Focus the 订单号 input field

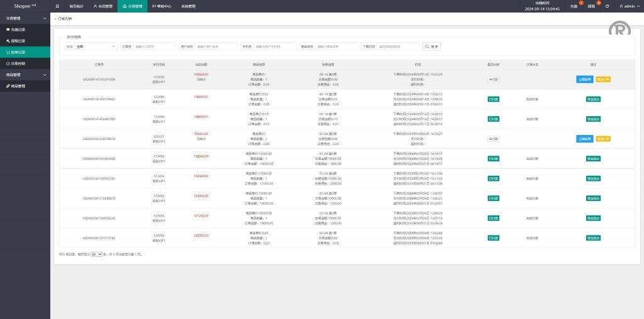pos(155,46)
